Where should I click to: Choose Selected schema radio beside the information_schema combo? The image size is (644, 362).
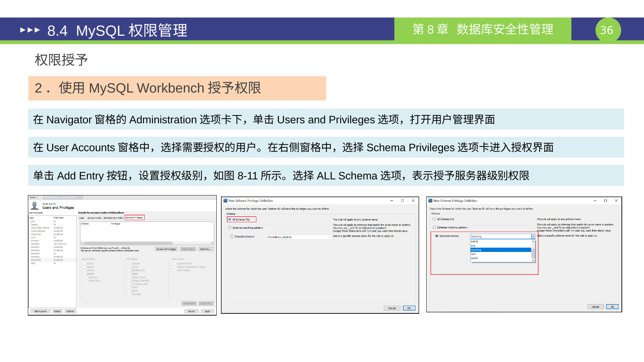click(x=232, y=237)
